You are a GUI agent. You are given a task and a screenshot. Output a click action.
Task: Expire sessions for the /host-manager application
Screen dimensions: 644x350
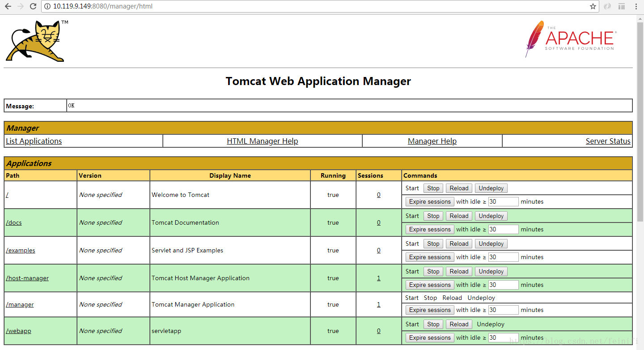[x=430, y=285]
